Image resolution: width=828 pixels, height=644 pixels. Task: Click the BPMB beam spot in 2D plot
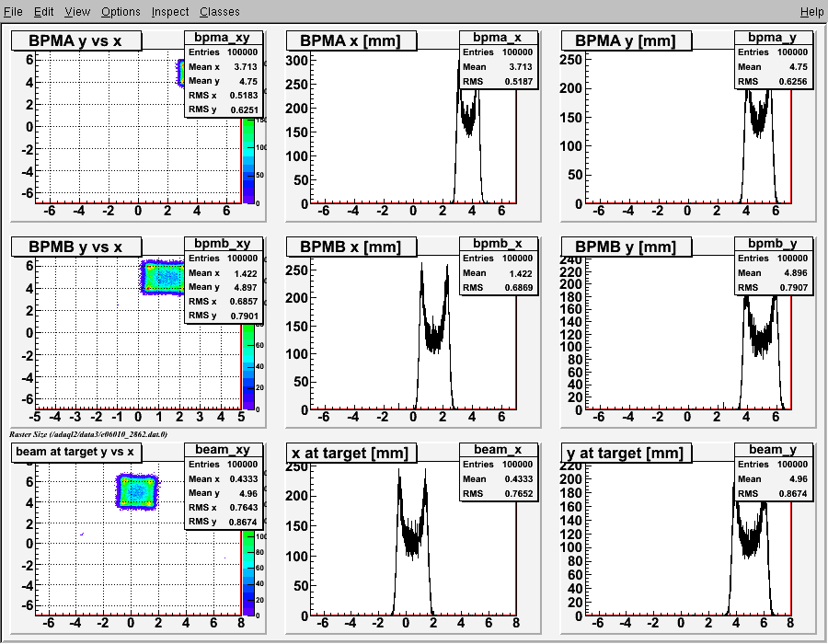(163, 278)
